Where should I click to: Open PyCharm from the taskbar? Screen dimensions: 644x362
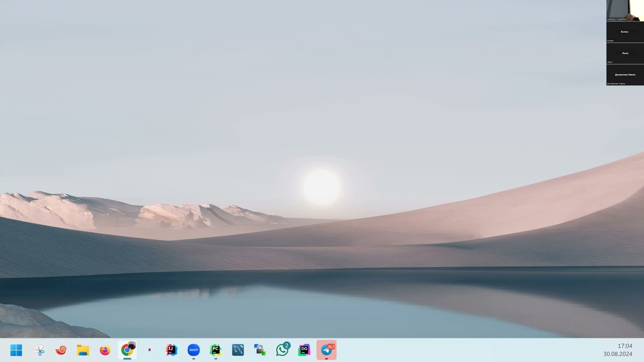[216, 350]
